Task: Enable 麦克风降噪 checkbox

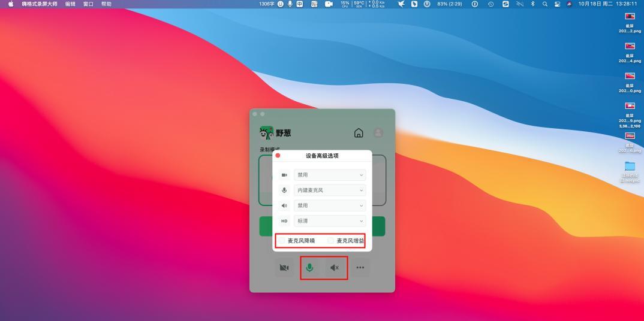Action: [x=282, y=241]
